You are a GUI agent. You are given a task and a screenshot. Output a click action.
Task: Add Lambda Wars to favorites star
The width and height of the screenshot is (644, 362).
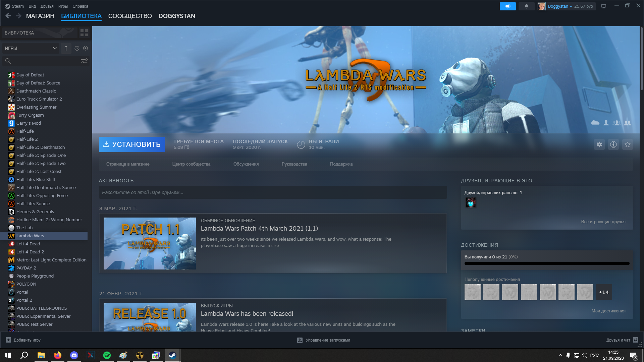pos(627,144)
